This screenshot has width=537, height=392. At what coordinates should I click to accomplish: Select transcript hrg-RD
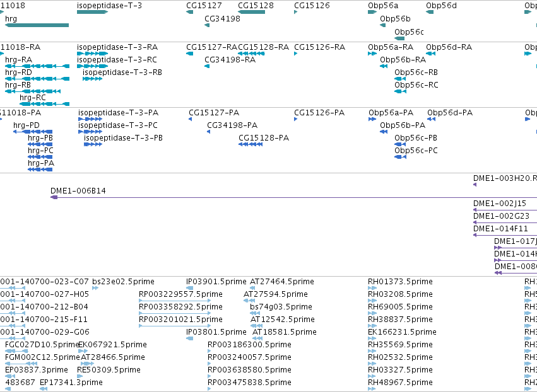(37, 79)
